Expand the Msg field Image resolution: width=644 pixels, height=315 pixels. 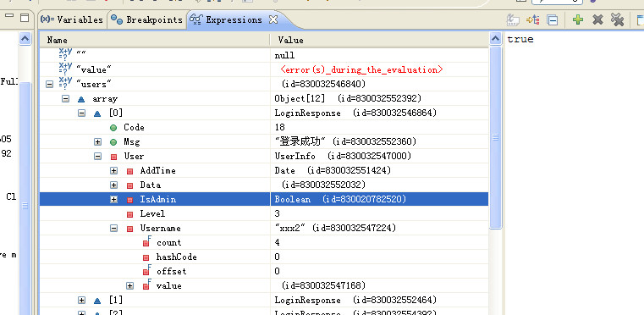tap(97, 142)
